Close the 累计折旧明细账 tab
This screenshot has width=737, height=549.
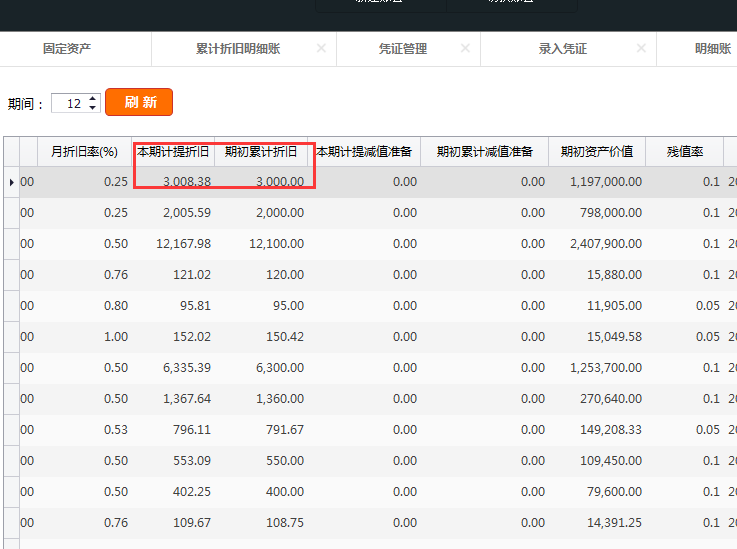(x=321, y=48)
